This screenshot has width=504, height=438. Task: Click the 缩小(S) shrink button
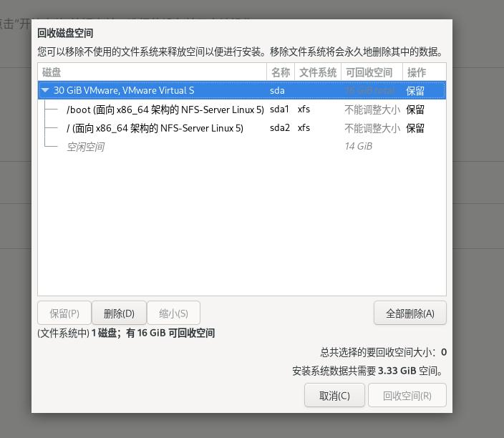[x=173, y=313]
